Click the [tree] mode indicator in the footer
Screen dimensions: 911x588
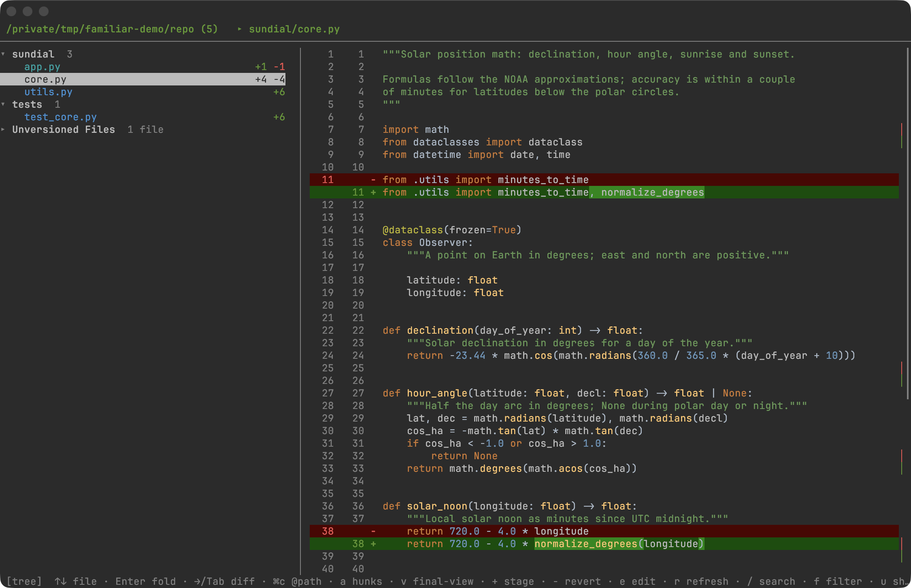(x=24, y=582)
